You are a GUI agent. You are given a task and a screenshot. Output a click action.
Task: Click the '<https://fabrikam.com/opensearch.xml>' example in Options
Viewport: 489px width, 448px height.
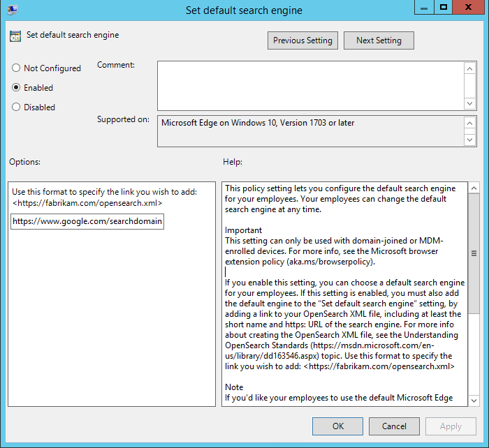click(87, 203)
